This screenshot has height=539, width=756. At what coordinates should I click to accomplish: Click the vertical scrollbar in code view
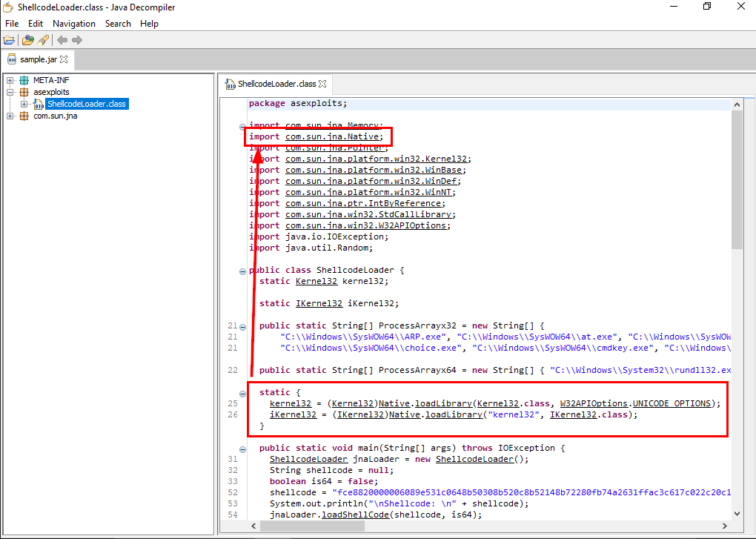coord(736,297)
